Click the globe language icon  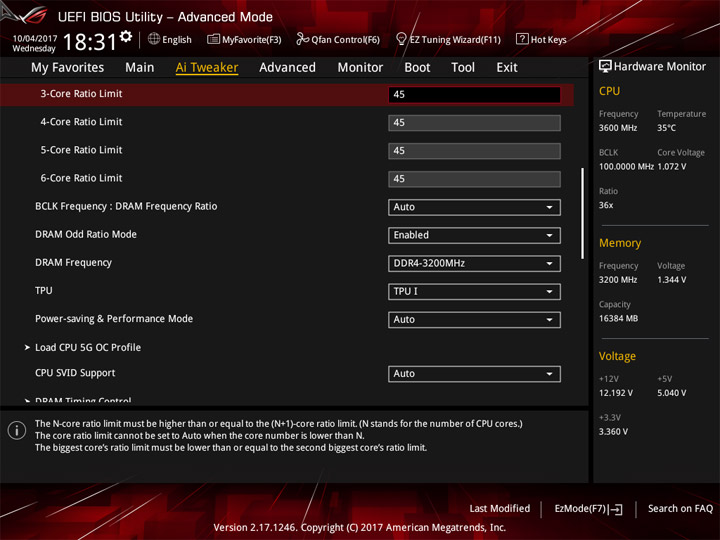click(154, 39)
